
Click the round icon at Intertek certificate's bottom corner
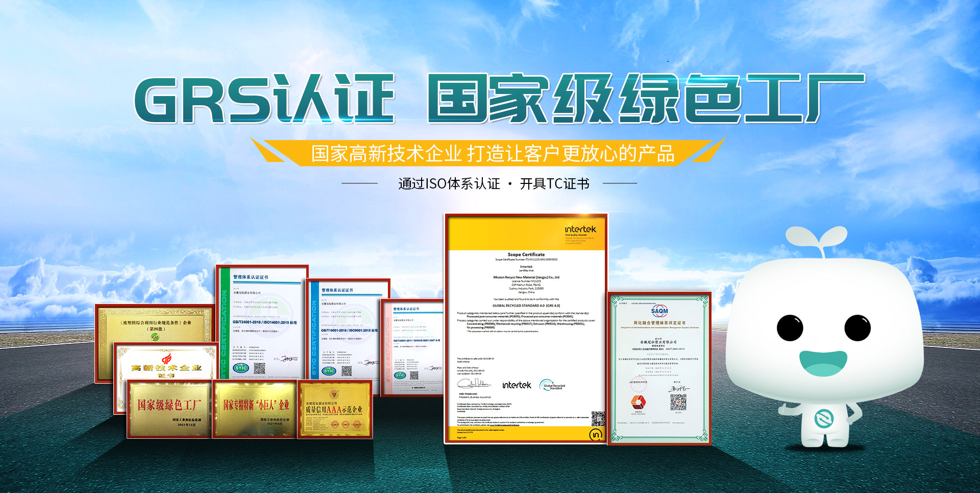click(x=596, y=435)
